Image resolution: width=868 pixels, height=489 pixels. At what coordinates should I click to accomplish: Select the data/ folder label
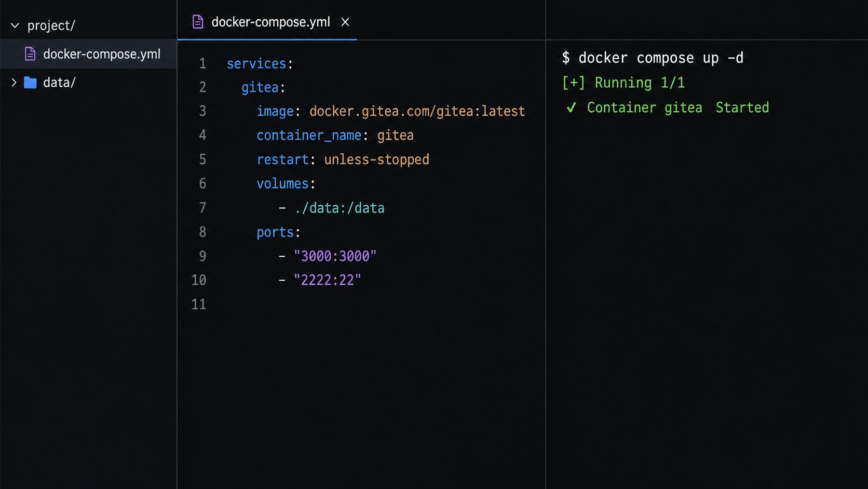(x=59, y=83)
